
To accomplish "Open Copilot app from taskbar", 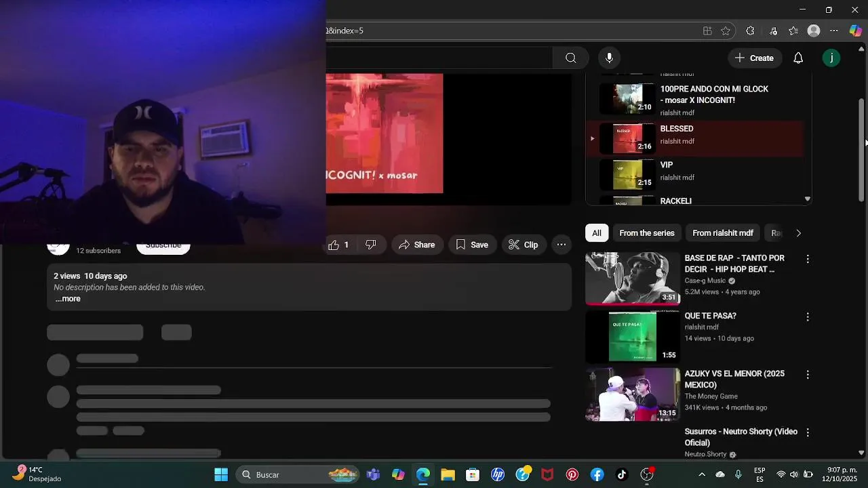I will pos(398,474).
